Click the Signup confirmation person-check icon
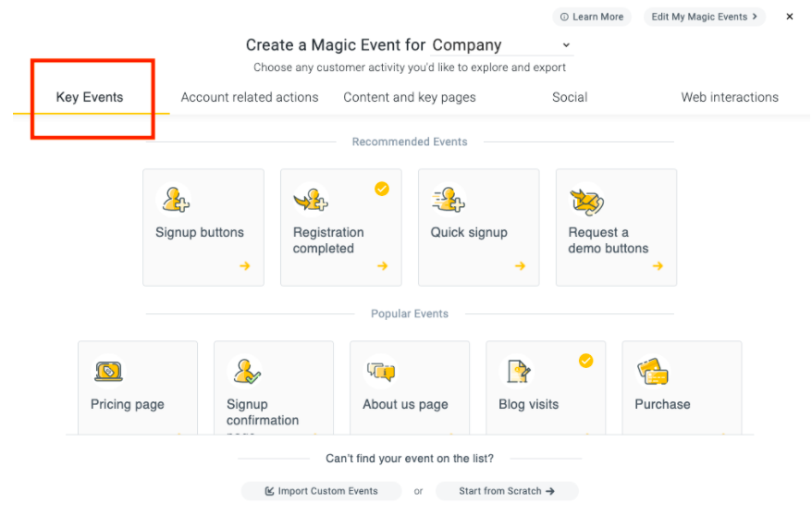This screenshot has width=812, height=528. (x=246, y=372)
